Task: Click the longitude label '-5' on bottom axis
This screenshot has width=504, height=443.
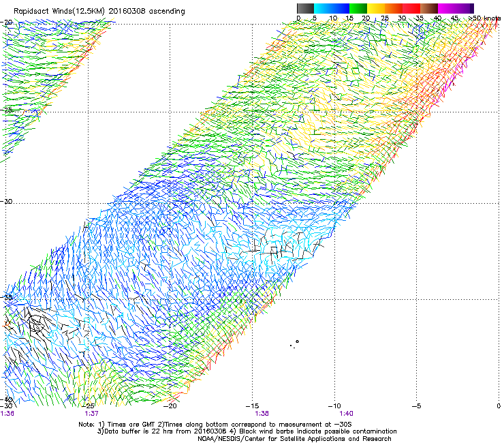Action: (417, 406)
